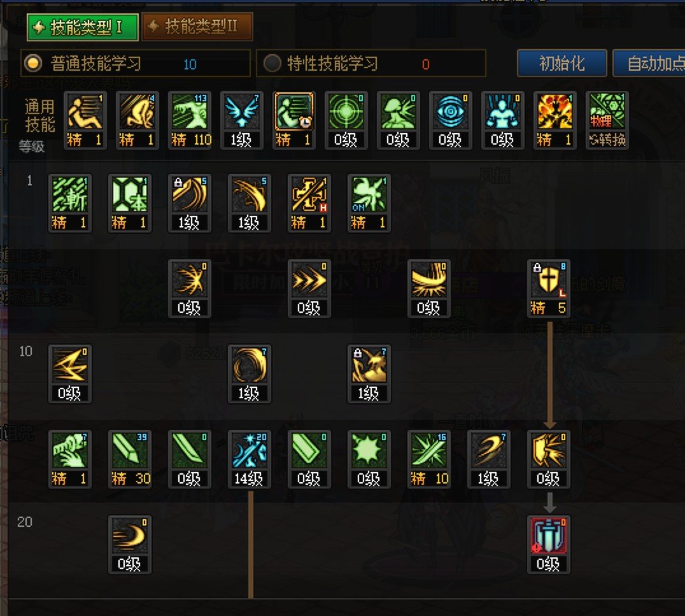Click the crescent slash skill at level 20

pos(130,544)
